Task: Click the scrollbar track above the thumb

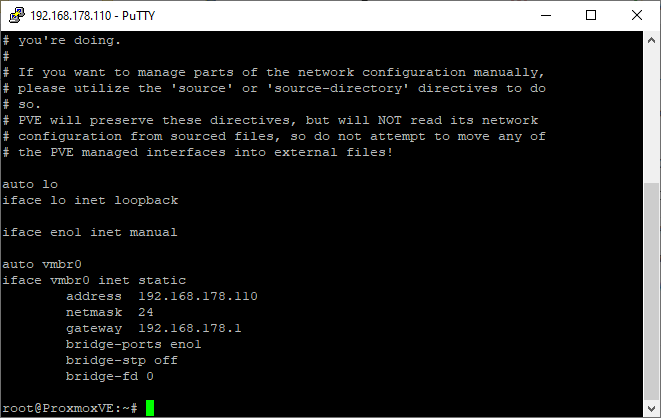Action: tap(651, 116)
